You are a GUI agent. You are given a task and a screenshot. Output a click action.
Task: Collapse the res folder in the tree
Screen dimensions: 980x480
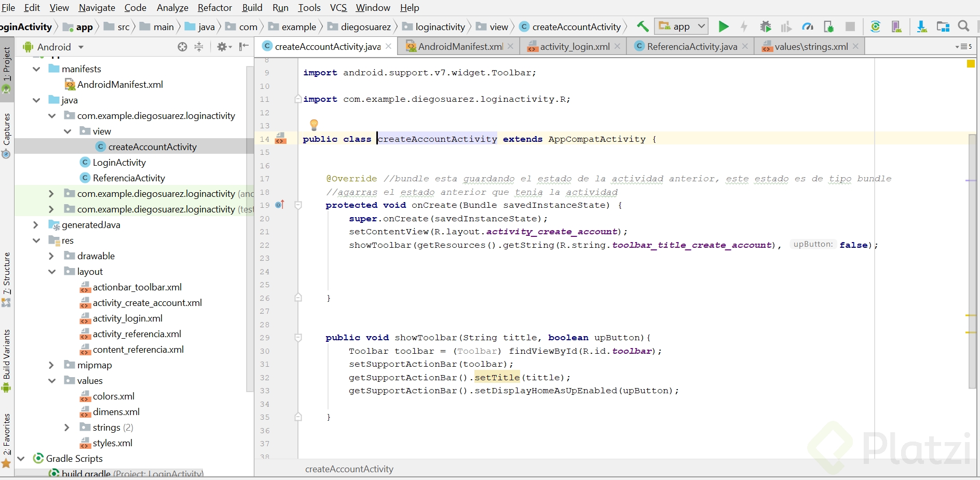pyautogui.click(x=36, y=240)
